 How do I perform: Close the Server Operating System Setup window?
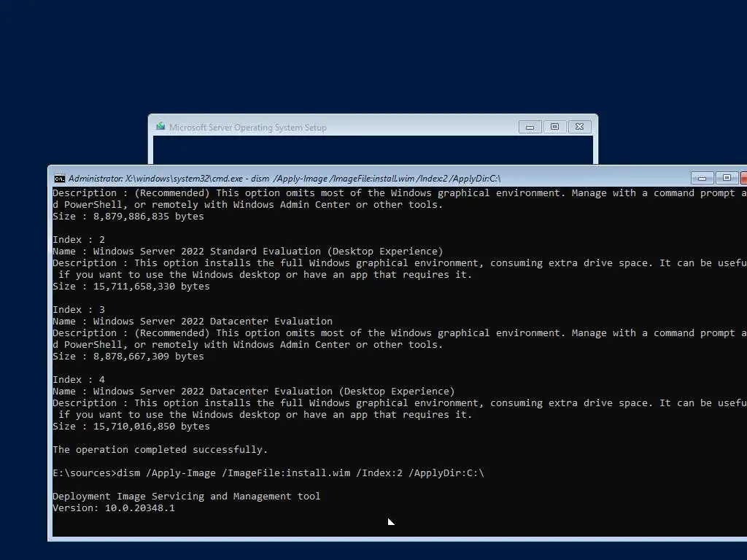coord(579,127)
